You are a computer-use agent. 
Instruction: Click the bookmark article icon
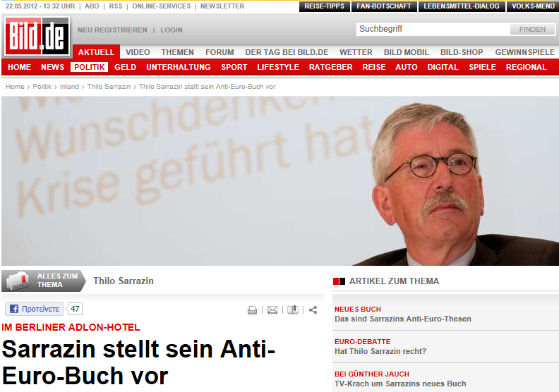pyautogui.click(x=293, y=310)
